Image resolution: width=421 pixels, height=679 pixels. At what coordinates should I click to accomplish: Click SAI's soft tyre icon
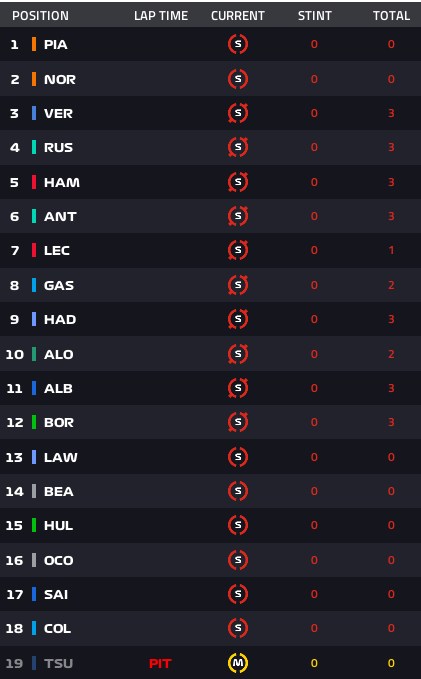tap(238, 594)
